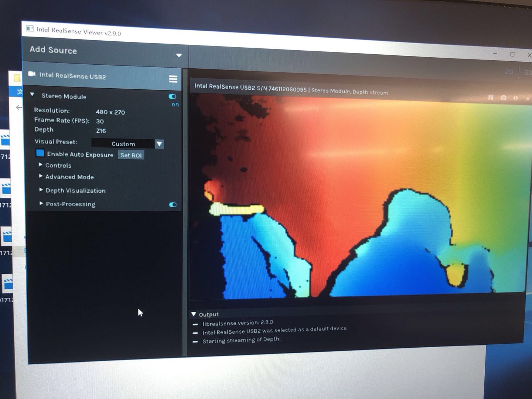Expand the Controls section

click(x=41, y=165)
